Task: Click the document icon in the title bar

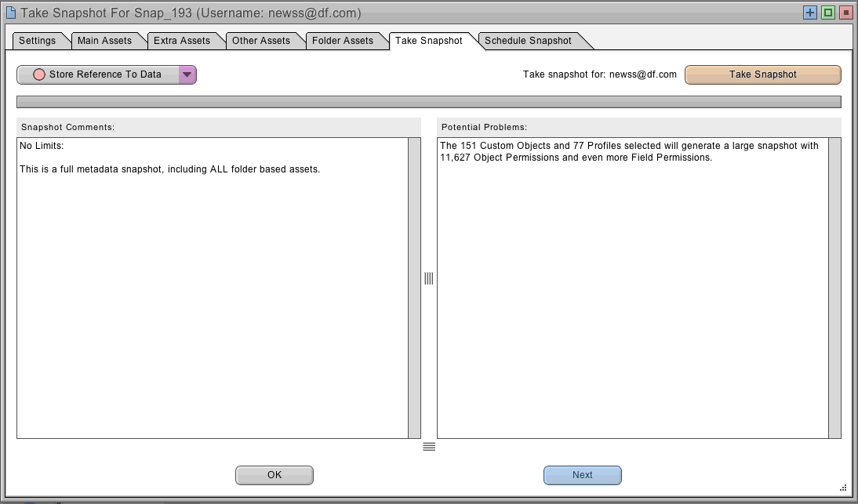Action: tap(10, 13)
